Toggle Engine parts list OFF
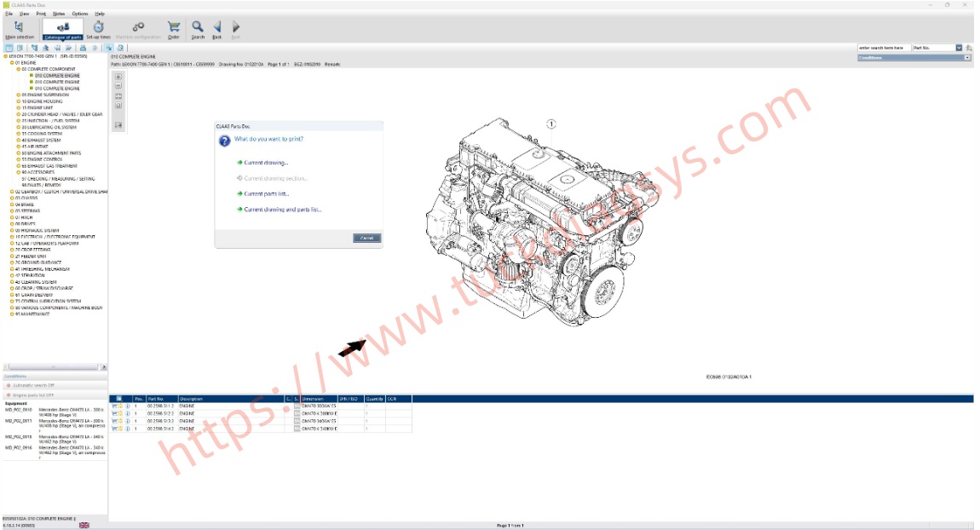 [32, 395]
